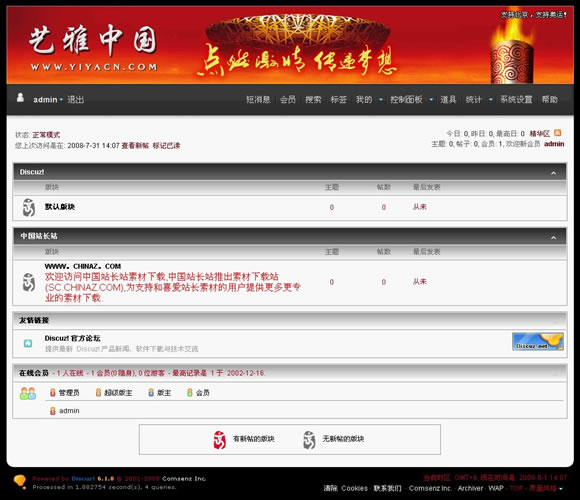Click the online members people icon

pyautogui.click(x=28, y=393)
